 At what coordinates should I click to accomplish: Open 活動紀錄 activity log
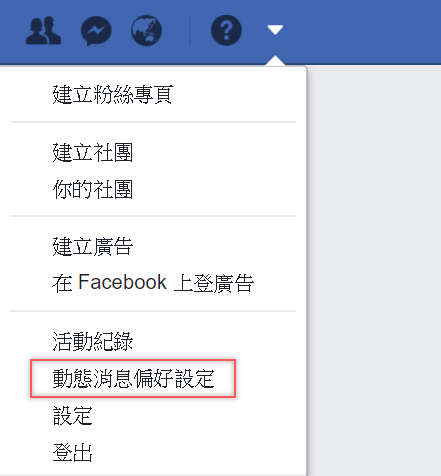click(x=93, y=341)
